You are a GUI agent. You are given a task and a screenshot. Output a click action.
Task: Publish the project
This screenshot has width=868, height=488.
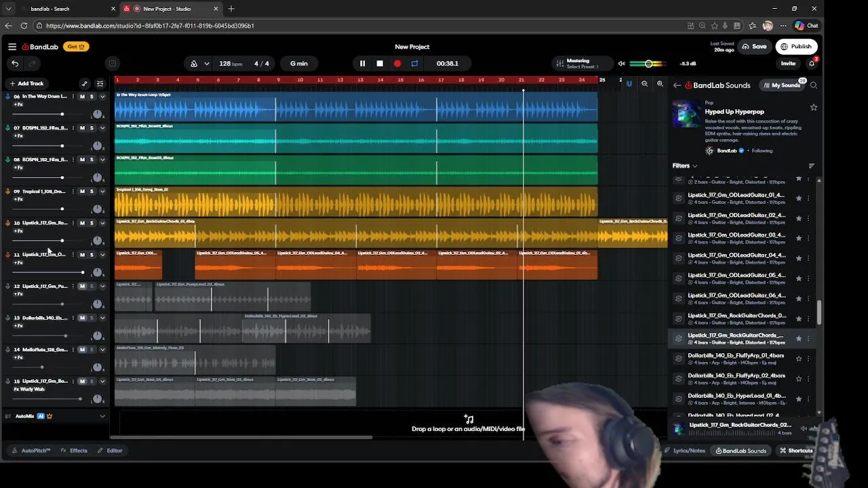pyautogui.click(x=796, y=47)
